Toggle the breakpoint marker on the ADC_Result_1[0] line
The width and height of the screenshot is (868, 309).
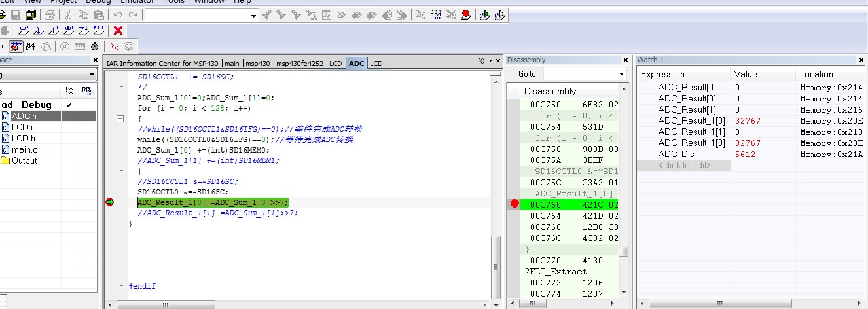coord(109,202)
